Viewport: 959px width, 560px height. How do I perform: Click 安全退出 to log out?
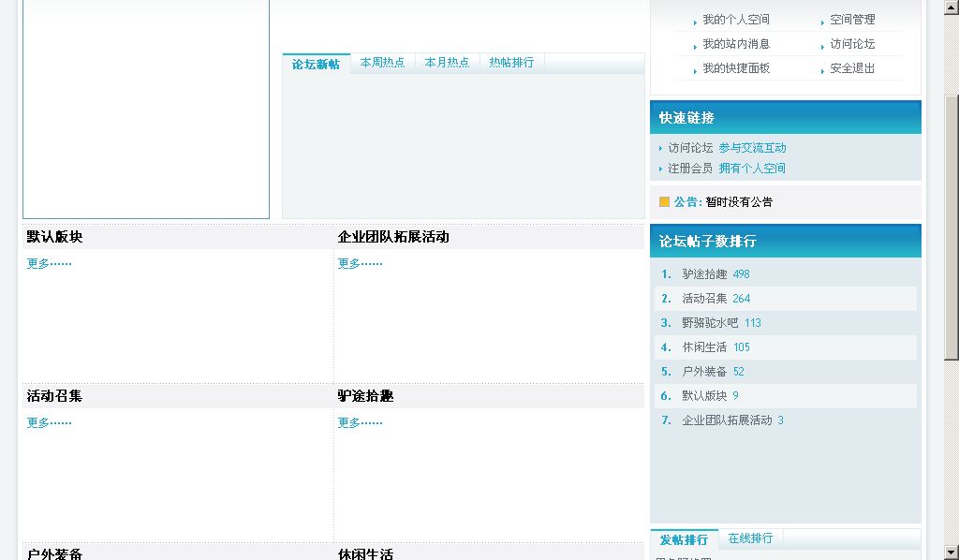click(x=852, y=68)
